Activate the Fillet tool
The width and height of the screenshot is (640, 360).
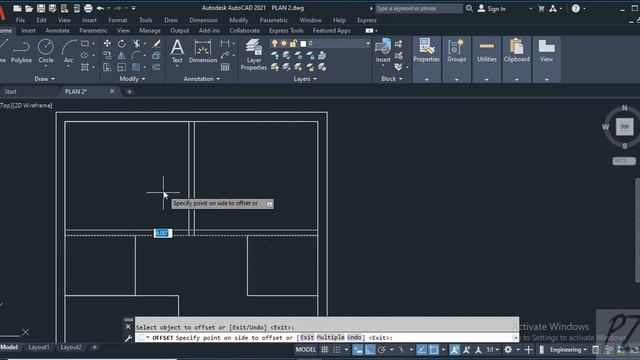tap(136, 55)
